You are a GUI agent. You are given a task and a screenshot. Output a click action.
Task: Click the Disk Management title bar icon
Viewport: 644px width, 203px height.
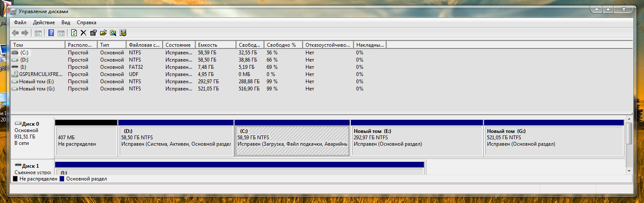point(14,11)
